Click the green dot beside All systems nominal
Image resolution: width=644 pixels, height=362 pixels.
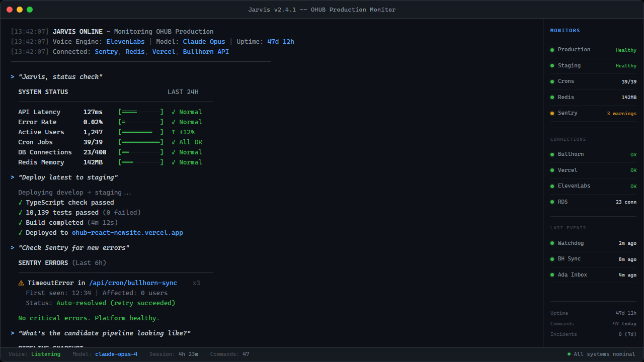pyautogui.click(x=569, y=354)
